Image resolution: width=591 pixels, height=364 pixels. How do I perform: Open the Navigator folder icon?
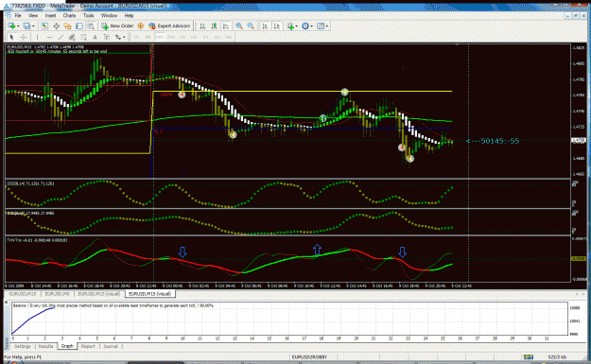68,26
